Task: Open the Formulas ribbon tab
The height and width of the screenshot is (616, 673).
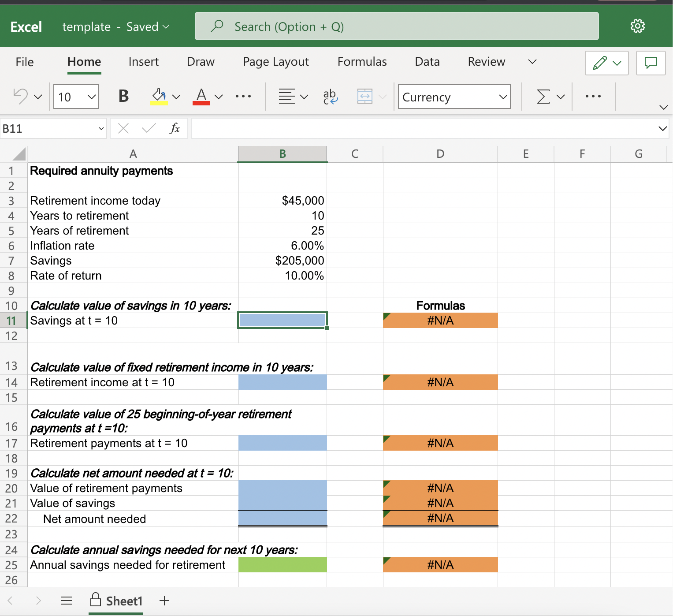Action: tap(362, 62)
